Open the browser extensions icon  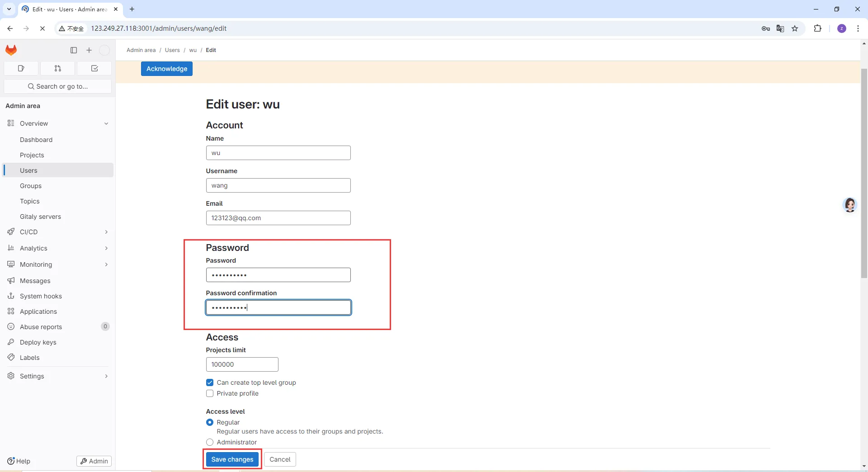[x=817, y=28]
